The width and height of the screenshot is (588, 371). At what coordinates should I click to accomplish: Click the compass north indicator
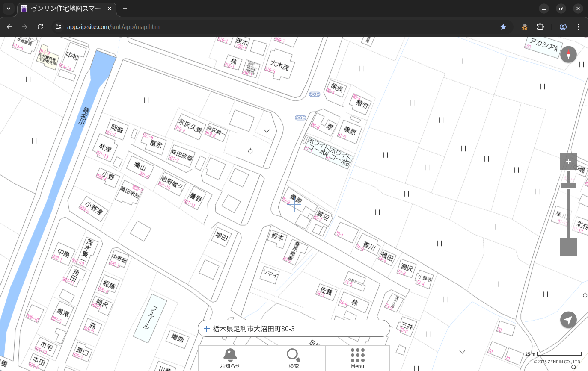tap(568, 54)
